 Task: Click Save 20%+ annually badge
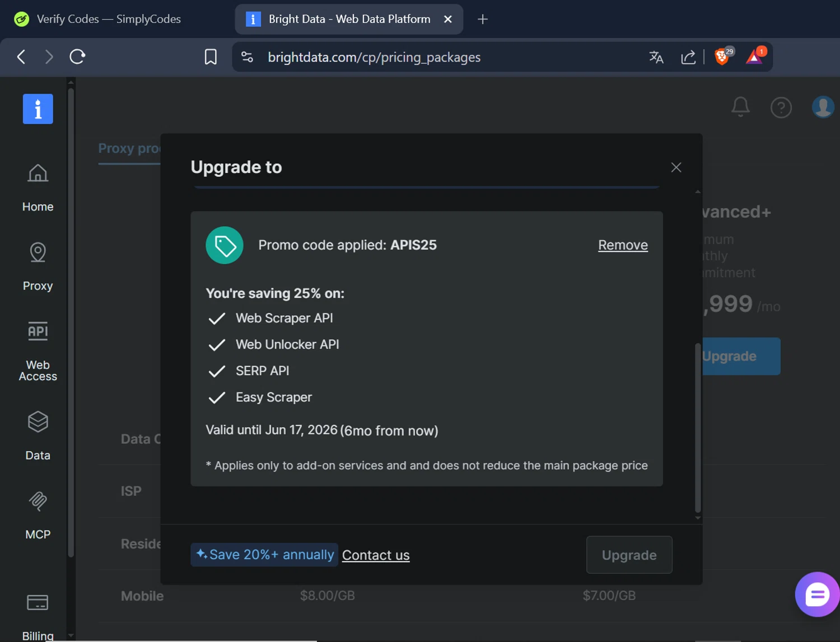tap(264, 555)
